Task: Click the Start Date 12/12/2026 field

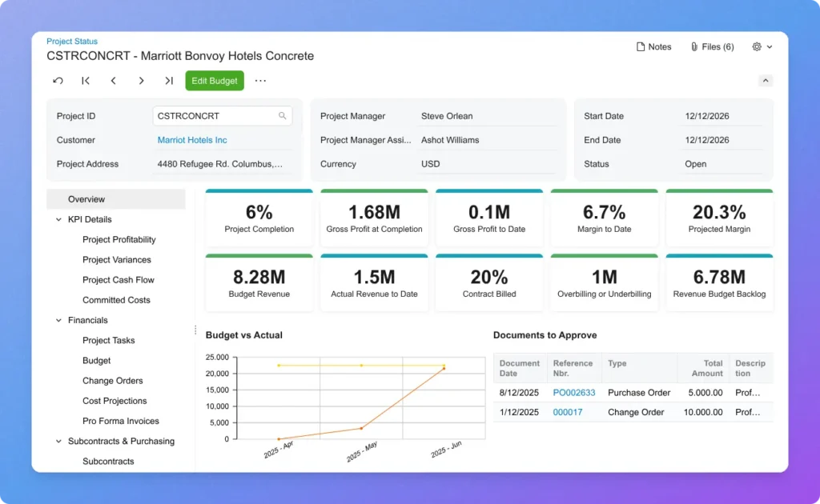Action: (723, 116)
